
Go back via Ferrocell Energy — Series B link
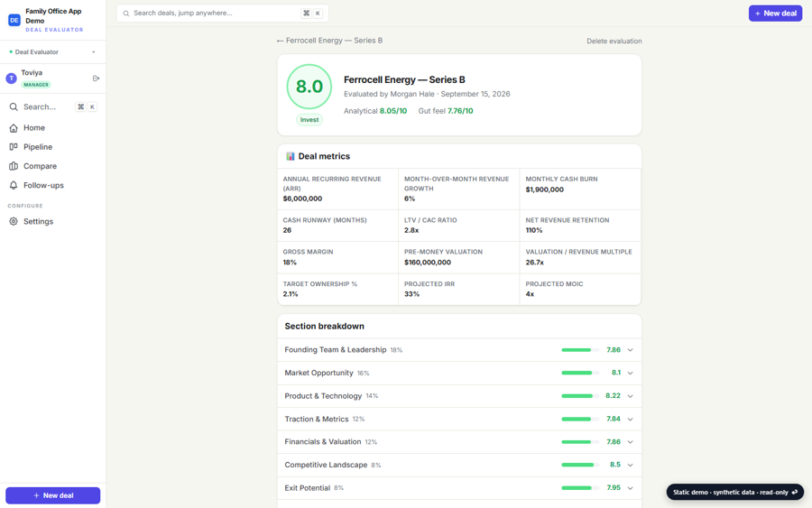point(330,41)
